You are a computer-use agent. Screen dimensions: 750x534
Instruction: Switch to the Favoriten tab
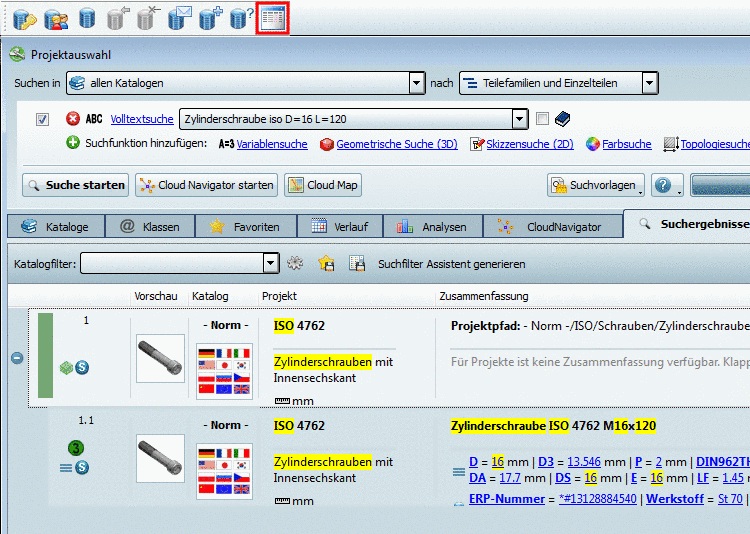coord(246,226)
